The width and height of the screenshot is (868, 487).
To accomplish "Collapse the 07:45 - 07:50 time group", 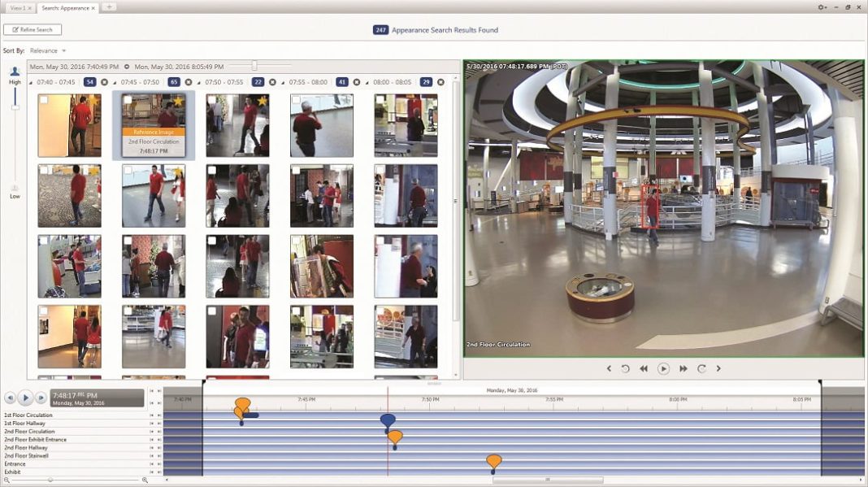I will pos(114,81).
